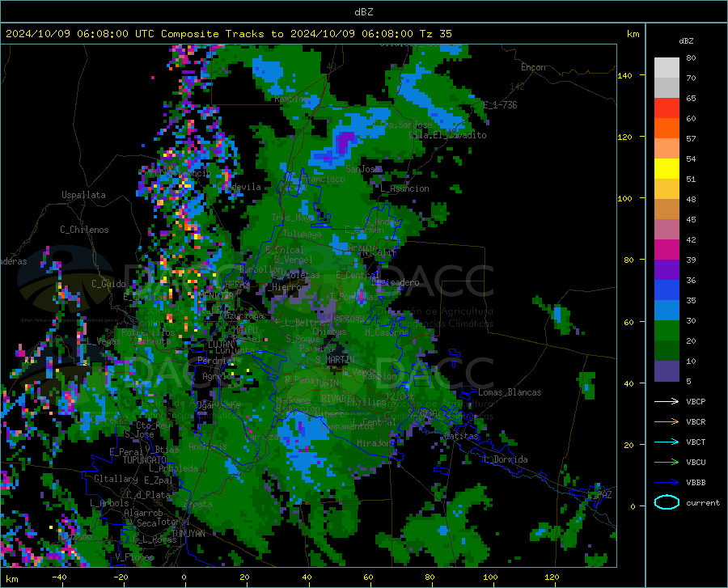Viewport: 728px width, 588px height.
Task: Click the 'km' unit label at bottom left
Action: [11, 579]
